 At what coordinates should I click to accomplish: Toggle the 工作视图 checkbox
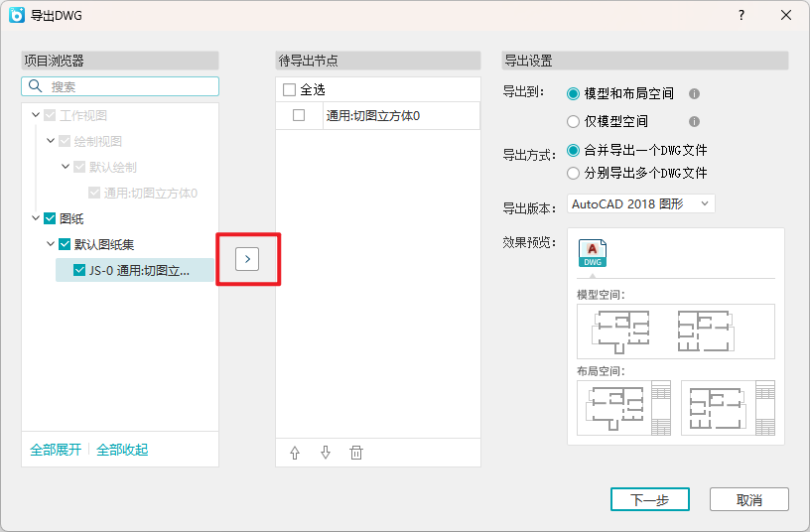pos(50,115)
